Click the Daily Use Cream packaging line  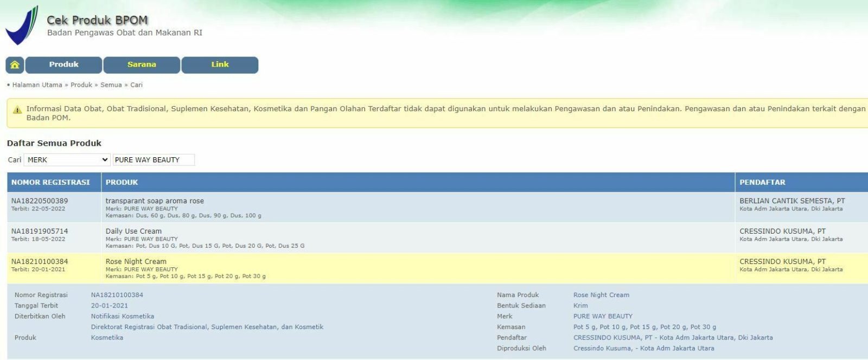(205, 246)
